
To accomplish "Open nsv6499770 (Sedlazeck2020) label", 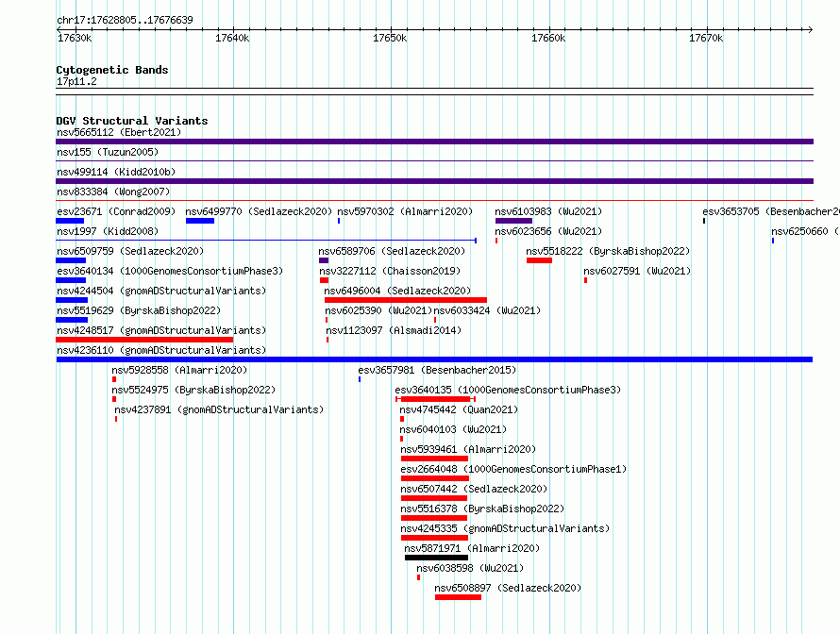I will pos(259,211).
